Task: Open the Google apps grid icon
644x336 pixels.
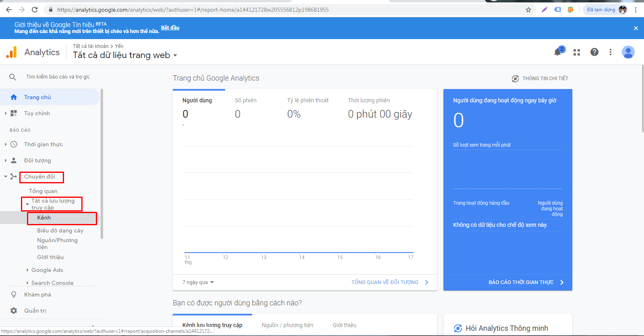Action: coord(577,52)
